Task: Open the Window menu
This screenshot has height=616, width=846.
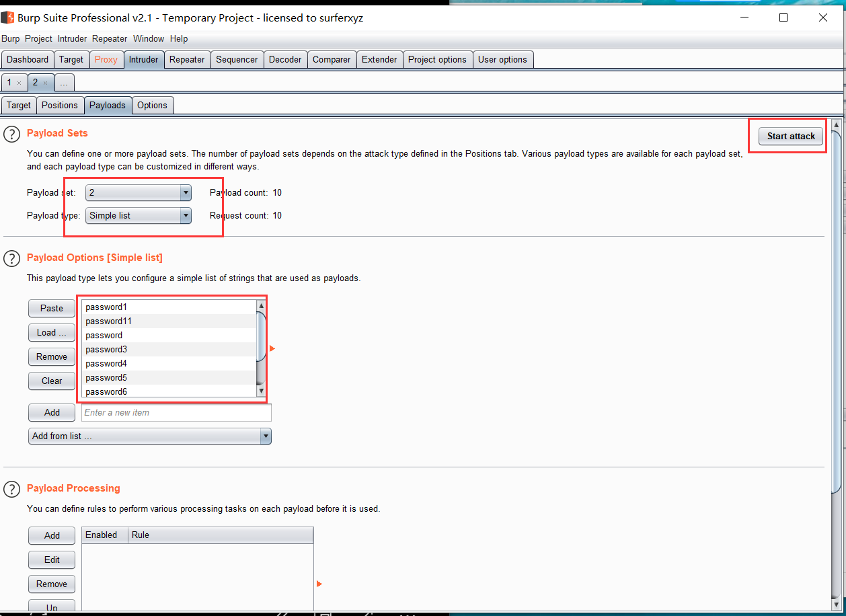Action: 149,39
